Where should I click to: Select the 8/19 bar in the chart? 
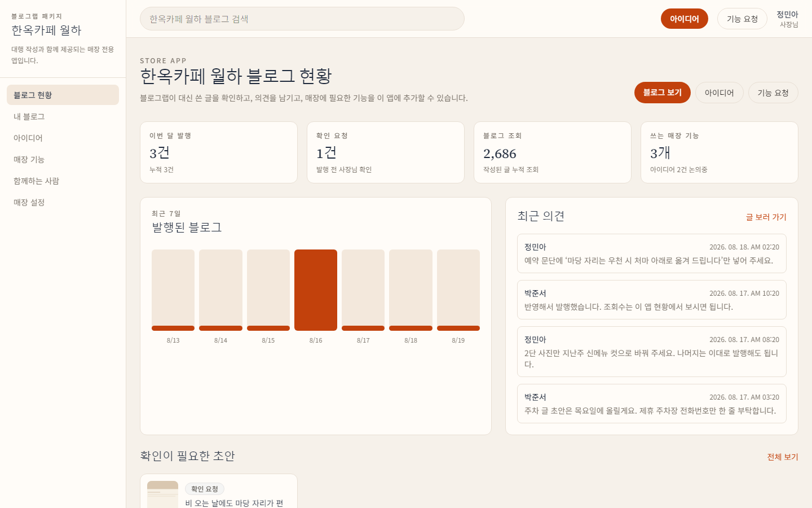click(458, 290)
